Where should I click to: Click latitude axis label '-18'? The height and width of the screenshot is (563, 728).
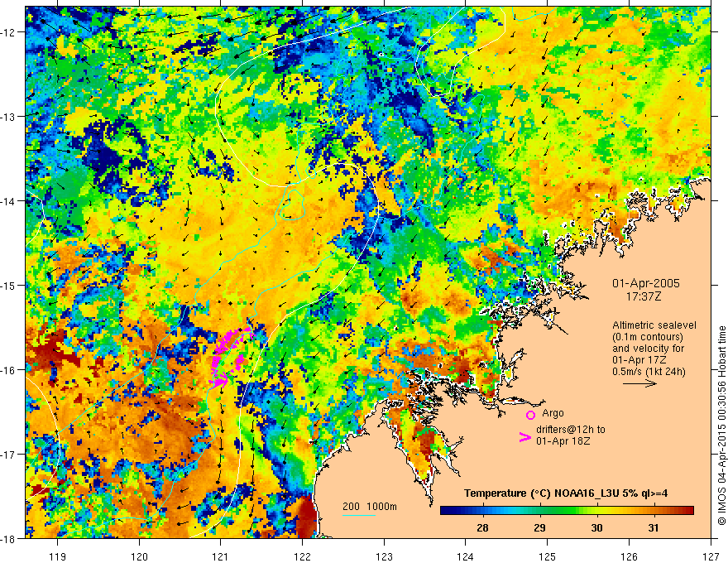click(x=9, y=538)
